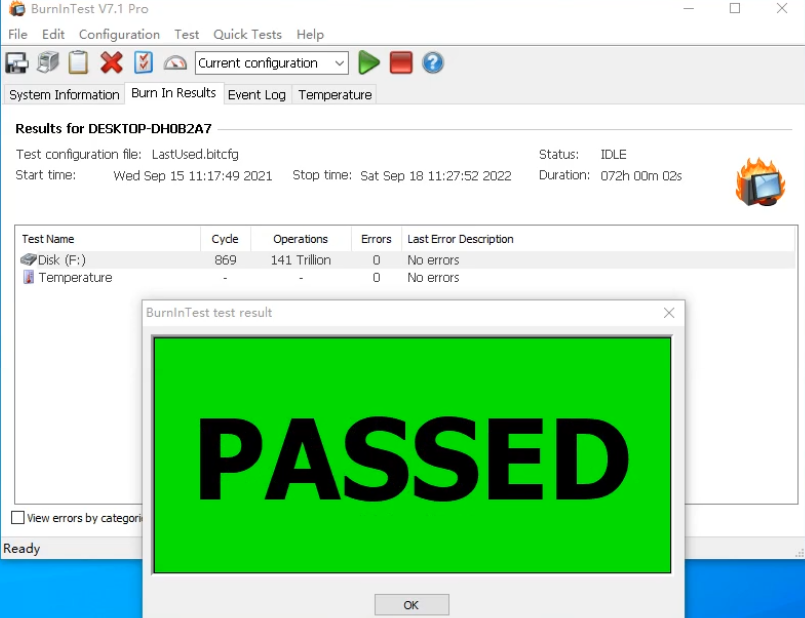
Task: Close the BurnInTest test result dialog
Action: point(669,313)
